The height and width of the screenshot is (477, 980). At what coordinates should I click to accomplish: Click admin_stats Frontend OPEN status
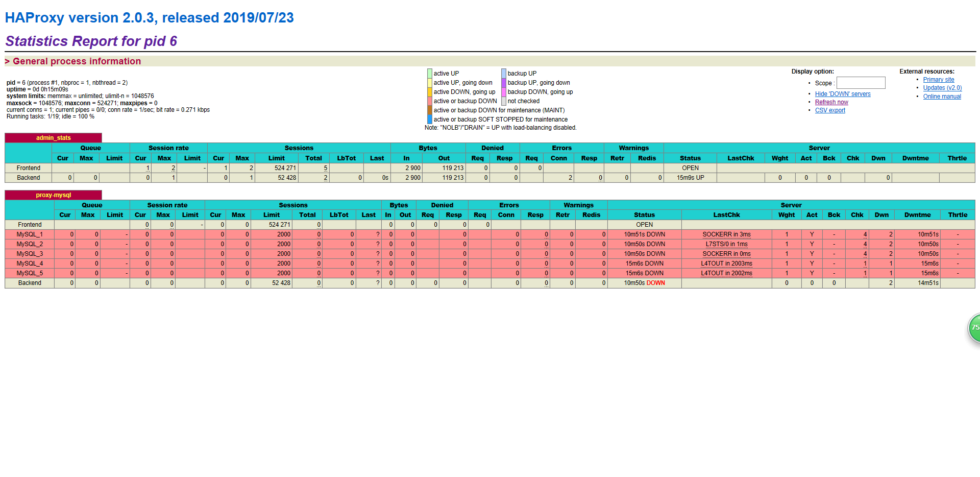pos(690,168)
